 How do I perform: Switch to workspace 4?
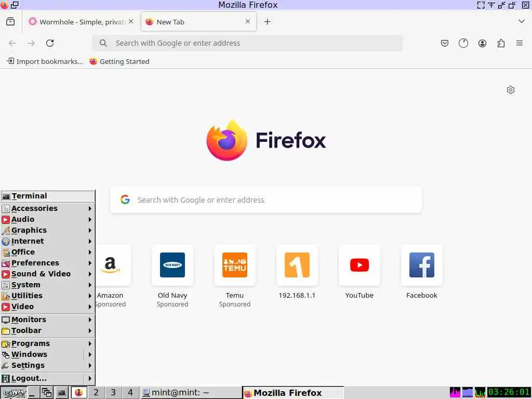coord(130,393)
